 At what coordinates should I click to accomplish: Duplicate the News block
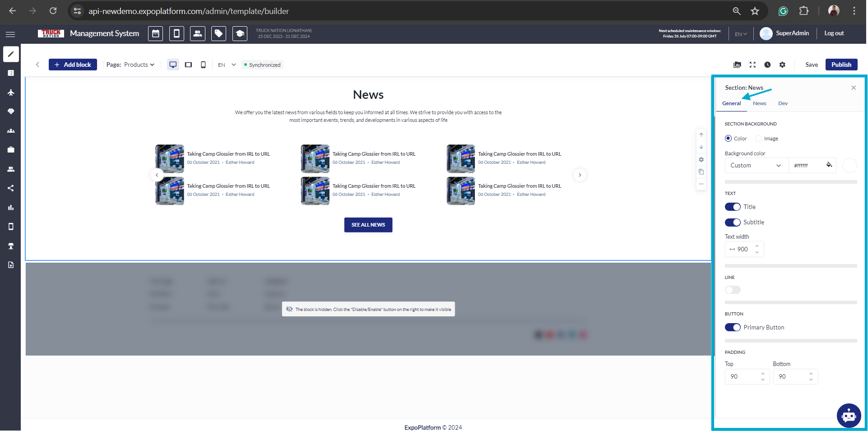(x=701, y=172)
